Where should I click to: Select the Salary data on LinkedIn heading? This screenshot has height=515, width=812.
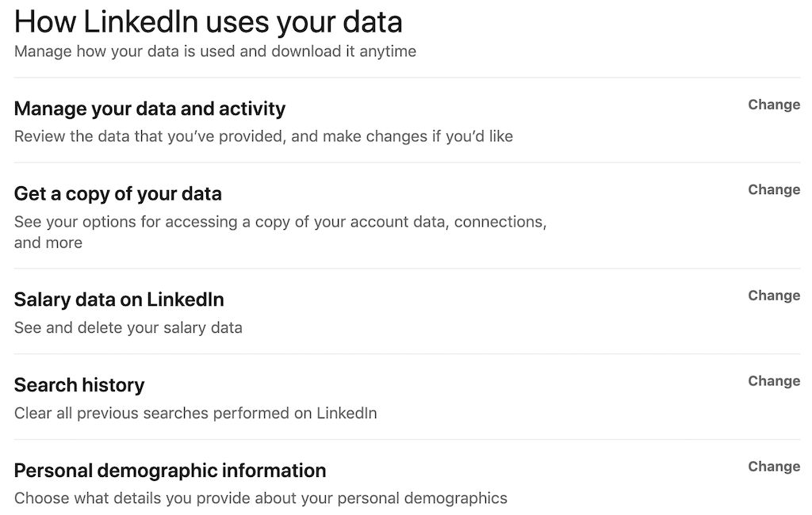pos(119,299)
